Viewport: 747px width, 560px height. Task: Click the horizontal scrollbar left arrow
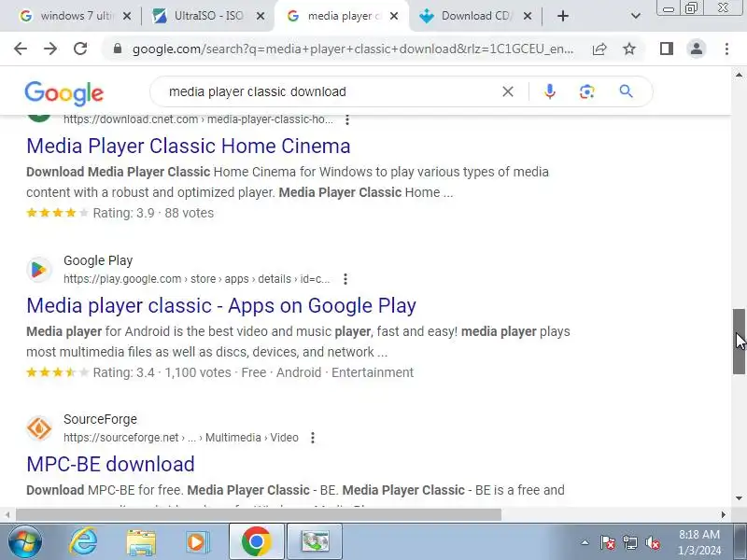(7, 515)
